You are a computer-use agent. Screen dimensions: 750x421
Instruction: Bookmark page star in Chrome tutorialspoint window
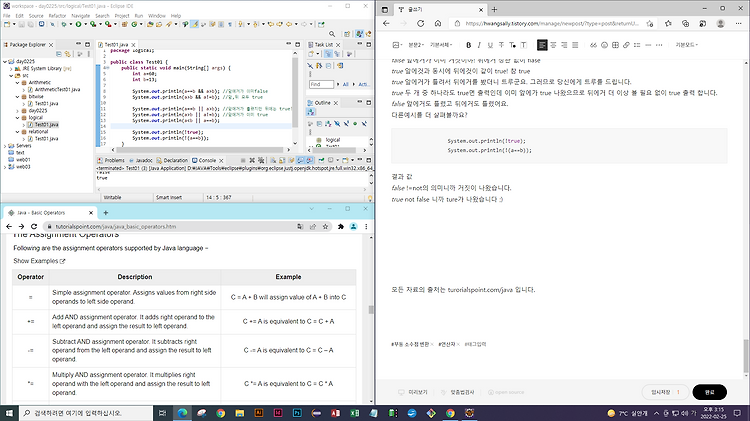[325, 226]
